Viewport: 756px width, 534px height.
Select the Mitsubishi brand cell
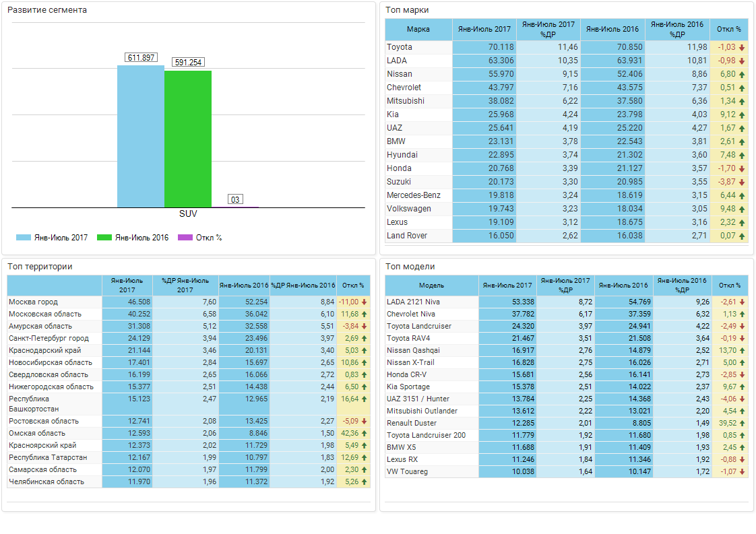[418, 101]
